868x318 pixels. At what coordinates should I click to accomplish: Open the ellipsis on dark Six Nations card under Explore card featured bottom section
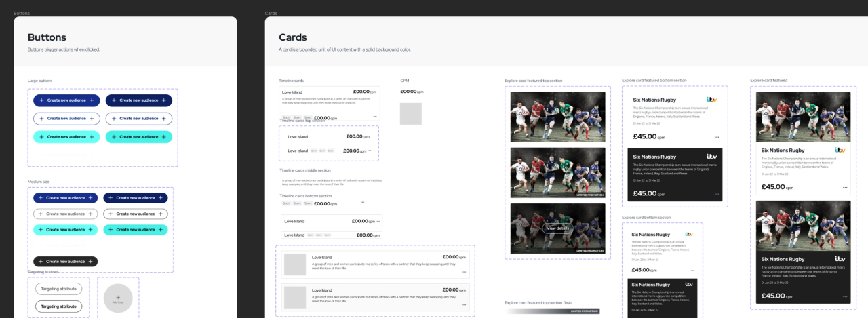tap(717, 194)
